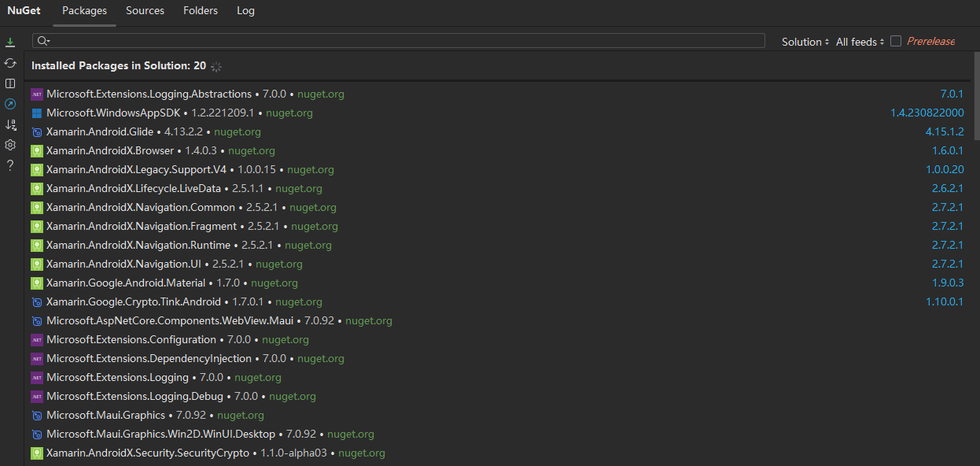Click the green icon beside Xamarin.AndroidX.Lifecycle.LiveData

(x=36, y=188)
